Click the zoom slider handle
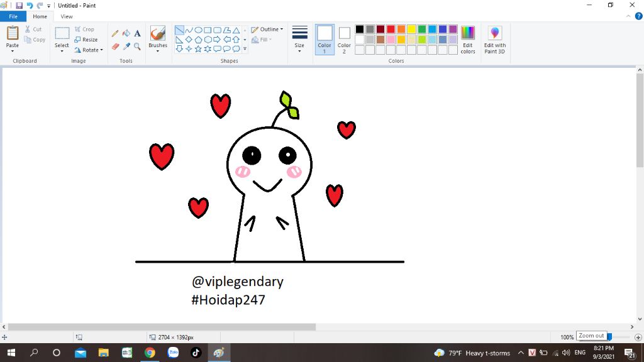 [x=609, y=337]
